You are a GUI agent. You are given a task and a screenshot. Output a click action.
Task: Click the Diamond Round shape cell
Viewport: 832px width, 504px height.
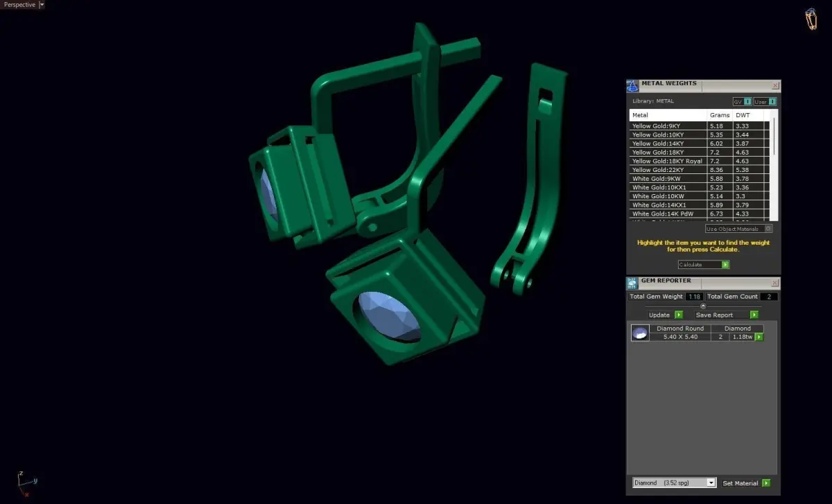coord(680,329)
